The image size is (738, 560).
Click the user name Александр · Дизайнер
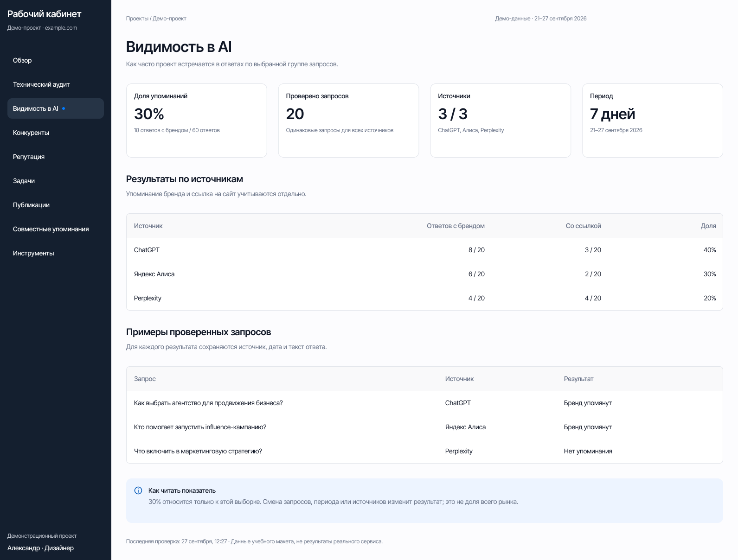(40, 548)
